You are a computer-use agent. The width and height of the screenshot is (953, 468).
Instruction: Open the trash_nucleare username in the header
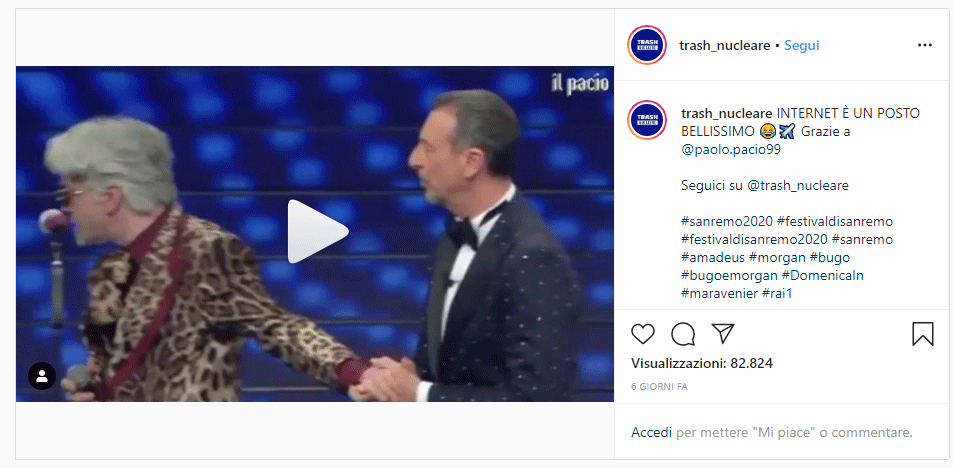725,46
